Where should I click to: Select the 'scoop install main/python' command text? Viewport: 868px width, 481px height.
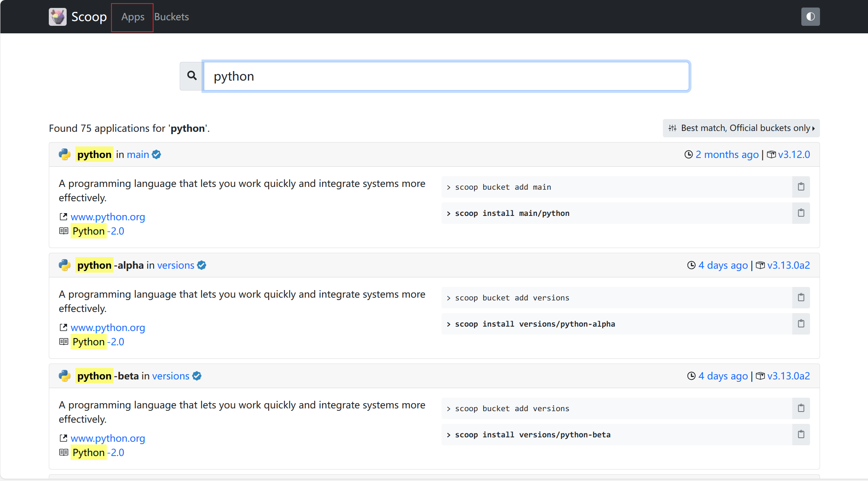(512, 213)
